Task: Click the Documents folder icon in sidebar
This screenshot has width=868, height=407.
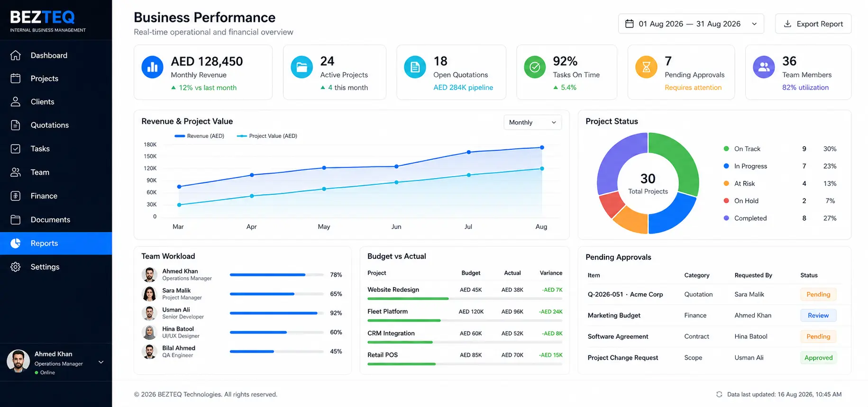Action: coord(16,220)
